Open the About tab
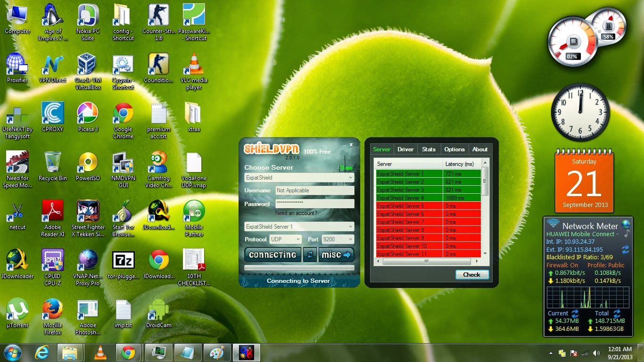Viewport: 644px width, 362px height. point(480,149)
